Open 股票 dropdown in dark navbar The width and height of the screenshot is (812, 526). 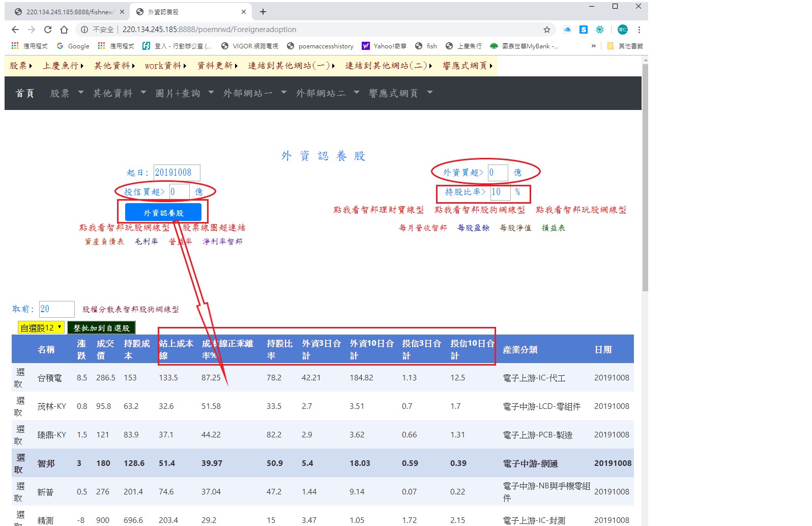[x=67, y=93]
